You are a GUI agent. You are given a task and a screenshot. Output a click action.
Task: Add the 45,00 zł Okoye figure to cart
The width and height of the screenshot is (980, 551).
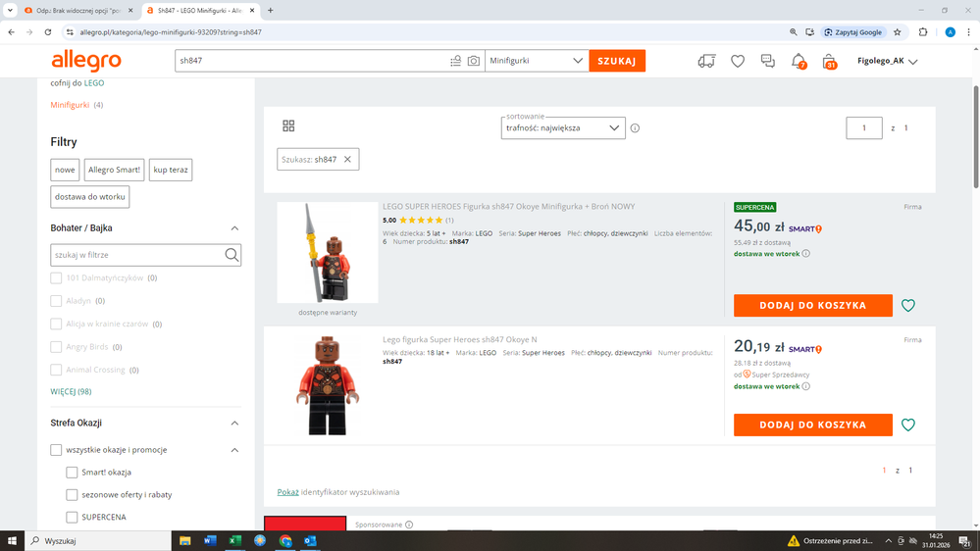pyautogui.click(x=812, y=306)
